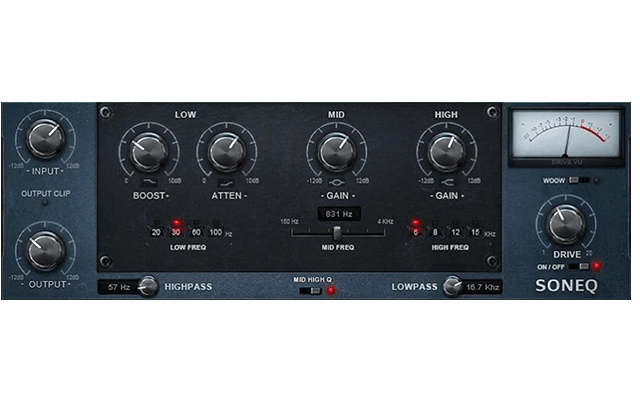
Task: Click the LOW ATTEN knob
Action: [227, 151]
